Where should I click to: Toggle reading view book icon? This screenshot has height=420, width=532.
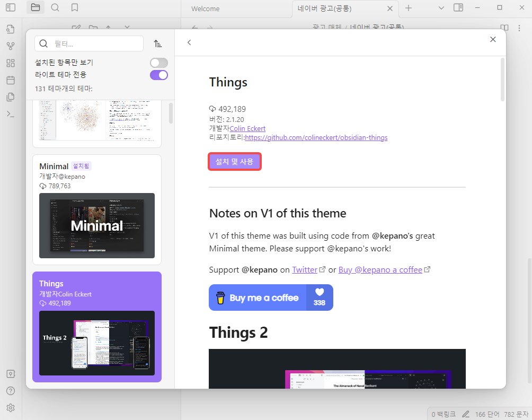click(504, 28)
